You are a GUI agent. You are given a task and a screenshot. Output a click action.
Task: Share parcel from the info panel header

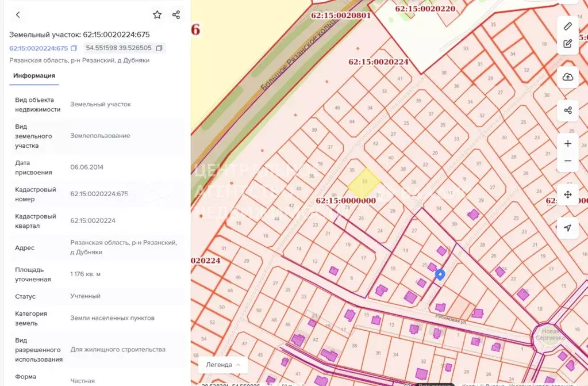(176, 15)
